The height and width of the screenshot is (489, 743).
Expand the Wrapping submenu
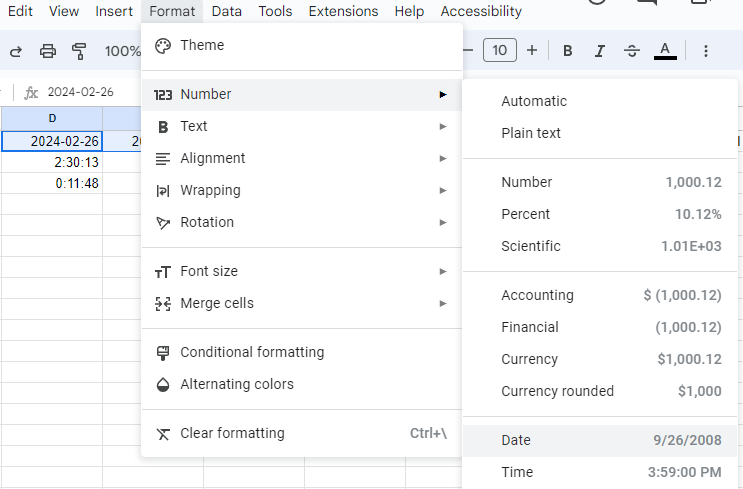pyautogui.click(x=301, y=190)
